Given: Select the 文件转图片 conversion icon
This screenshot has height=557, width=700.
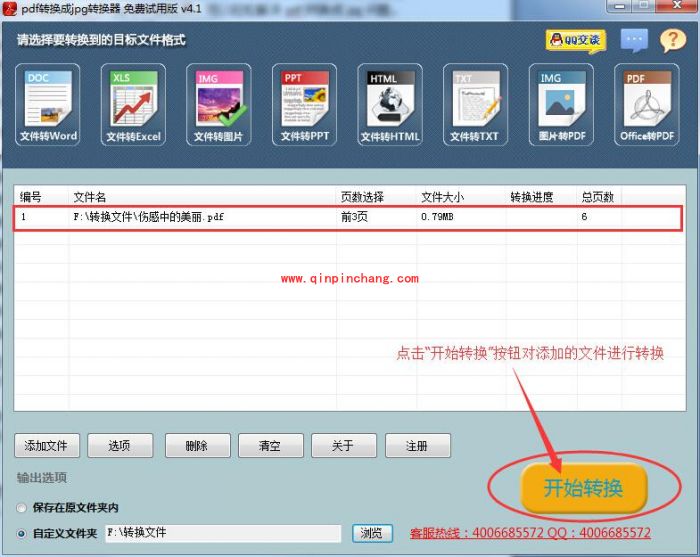Looking at the screenshot, I should point(219,104).
